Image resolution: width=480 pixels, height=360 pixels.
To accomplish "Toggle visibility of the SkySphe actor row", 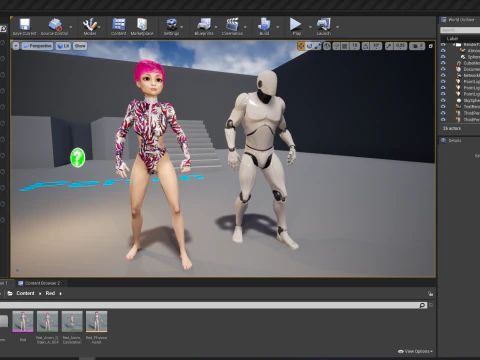I will tap(443, 100).
